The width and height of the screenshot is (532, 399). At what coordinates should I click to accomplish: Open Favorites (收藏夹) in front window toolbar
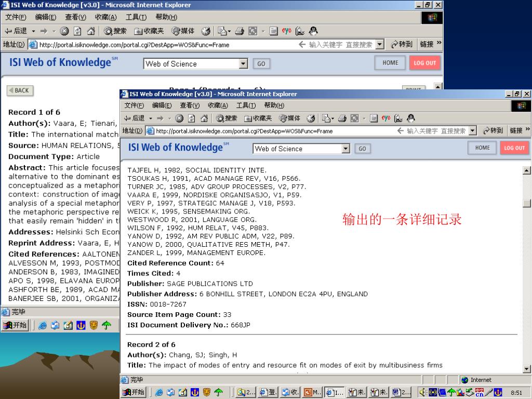pyautogui.click(x=258, y=118)
